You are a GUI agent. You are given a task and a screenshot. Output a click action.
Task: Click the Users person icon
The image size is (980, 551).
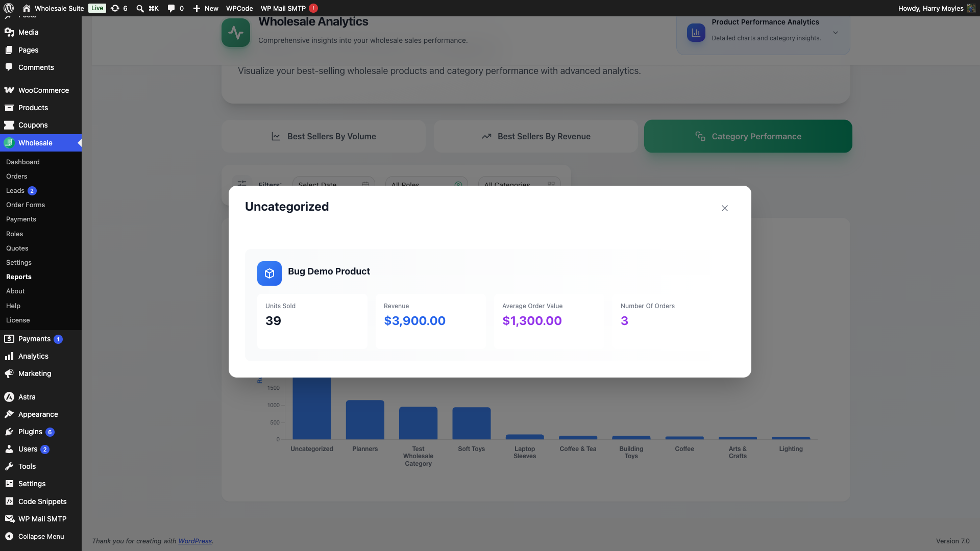(9, 449)
